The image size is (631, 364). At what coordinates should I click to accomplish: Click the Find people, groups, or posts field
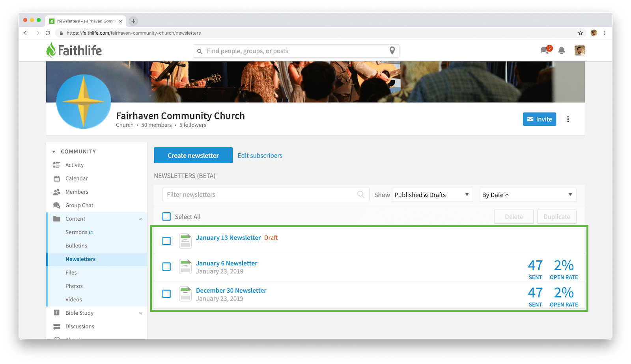point(296,51)
